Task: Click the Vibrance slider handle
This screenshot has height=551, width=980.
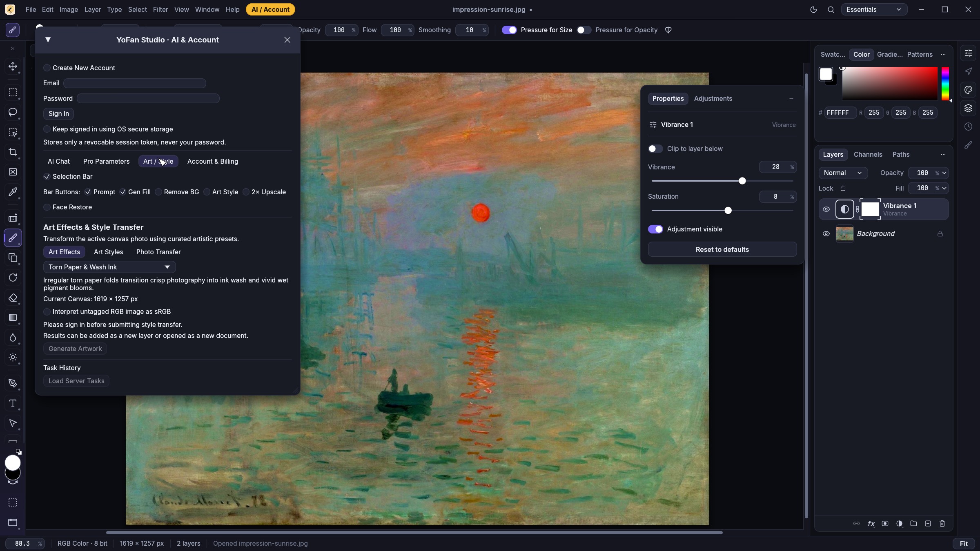Action: [742, 181]
